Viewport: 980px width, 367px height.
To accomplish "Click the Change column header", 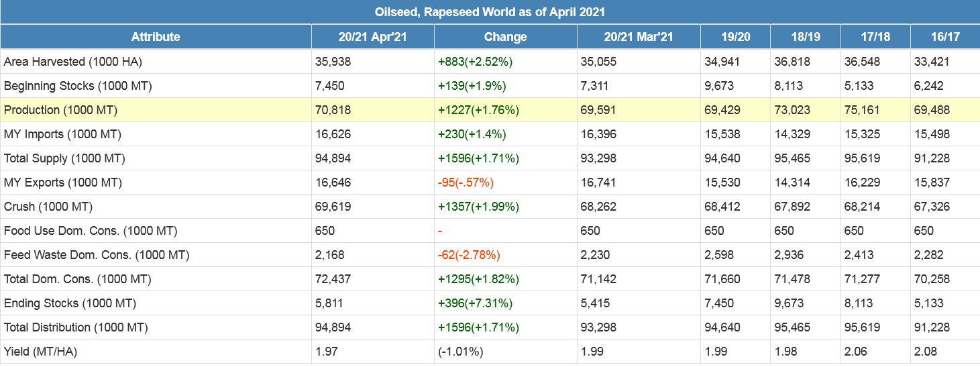I will click(505, 37).
